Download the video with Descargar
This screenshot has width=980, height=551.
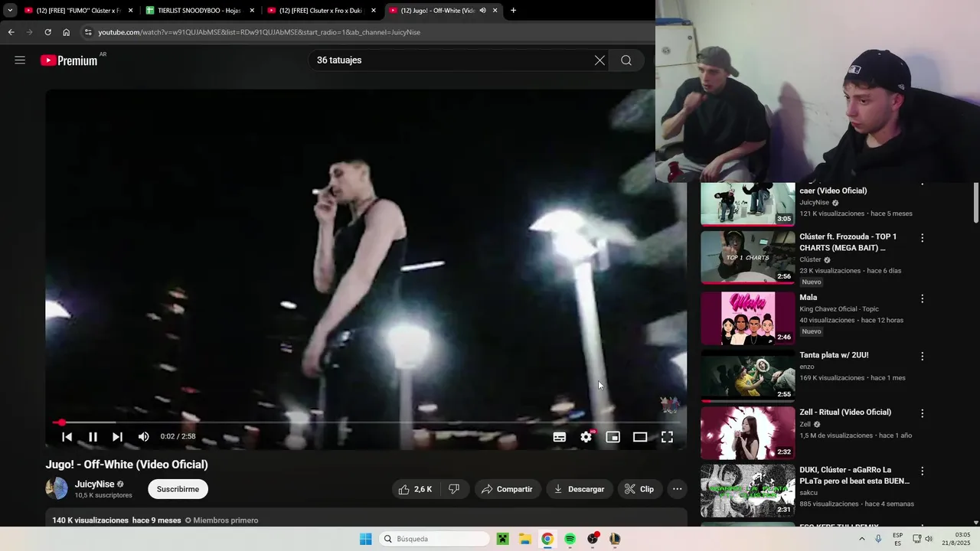pyautogui.click(x=580, y=489)
